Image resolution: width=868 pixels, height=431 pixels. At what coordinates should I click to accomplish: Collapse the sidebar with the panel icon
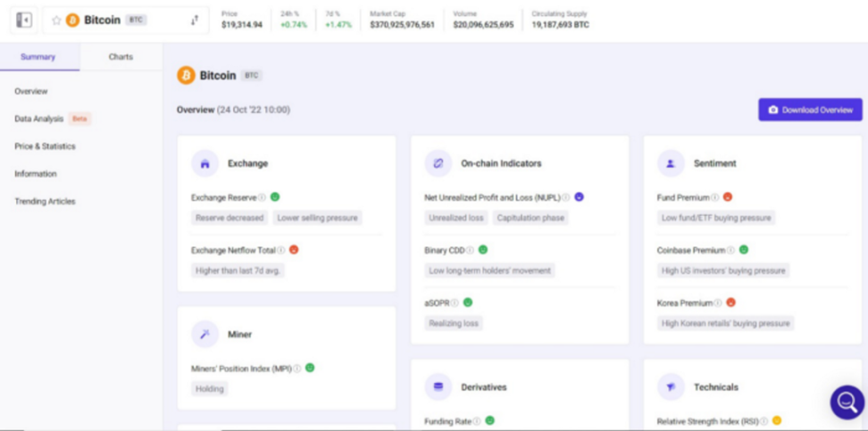tap(24, 20)
